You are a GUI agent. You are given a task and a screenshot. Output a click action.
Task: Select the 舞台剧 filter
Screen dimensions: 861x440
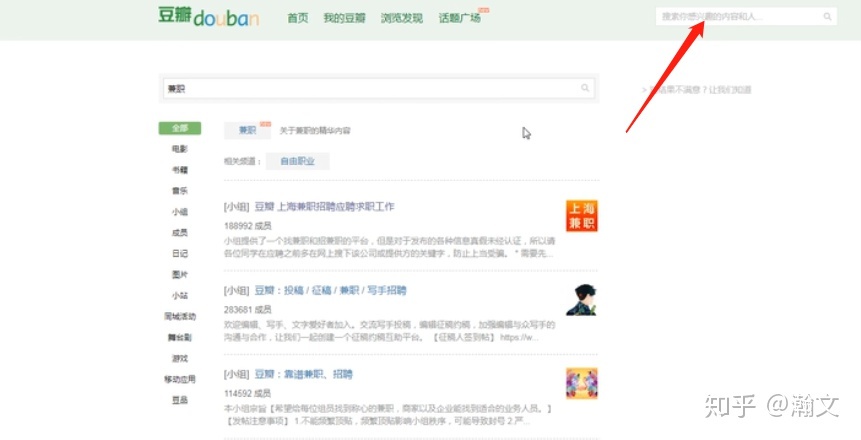tap(180, 337)
